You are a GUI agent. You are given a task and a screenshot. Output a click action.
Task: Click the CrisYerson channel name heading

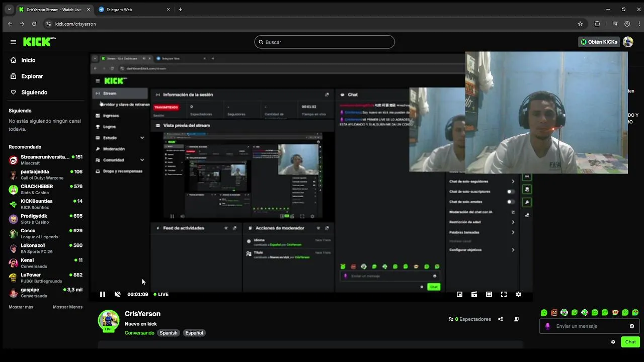[x=142, y=314]
